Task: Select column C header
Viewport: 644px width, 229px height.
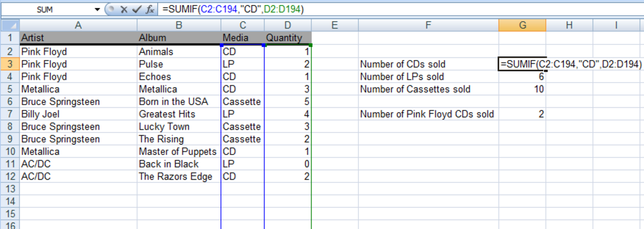Action: pyautogui.click(x=243, y=25)
